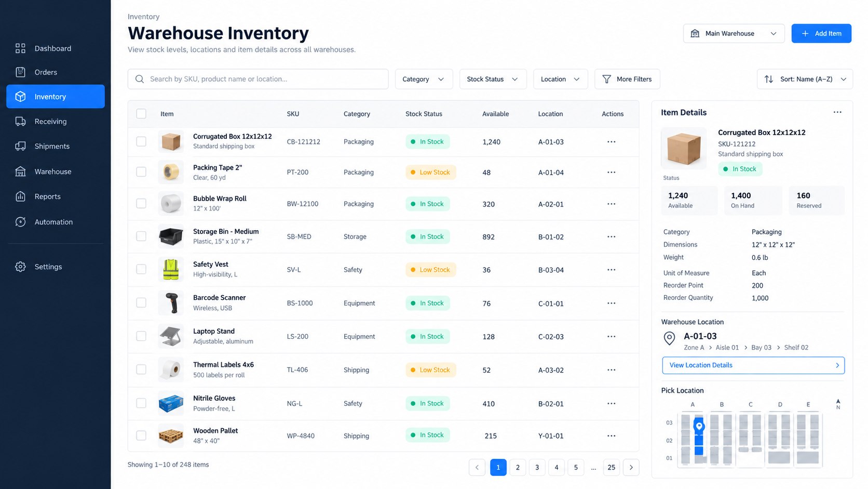The width and height of the screenshot is (868, 489).
Task: Click into the SKU search field
Action: (x=258, y=79)
